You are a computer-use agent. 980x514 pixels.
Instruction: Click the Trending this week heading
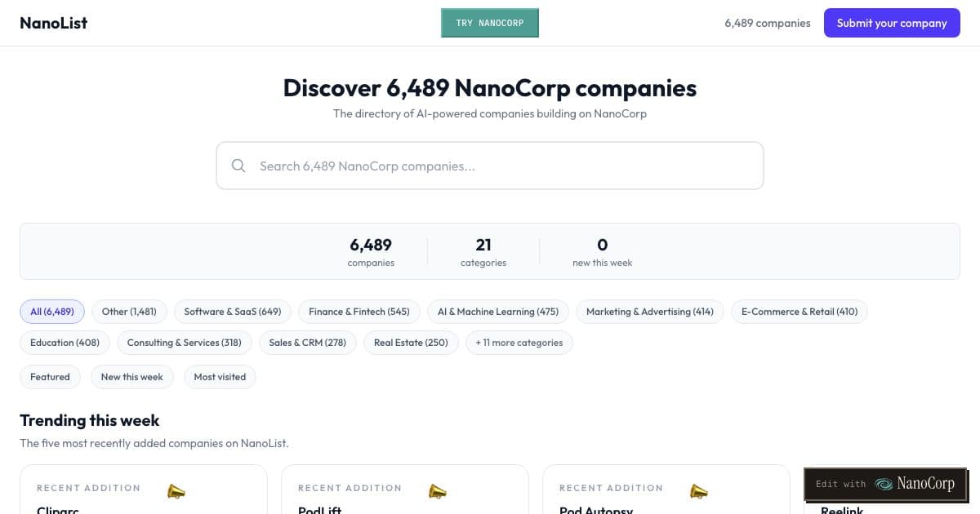[90, 420]
